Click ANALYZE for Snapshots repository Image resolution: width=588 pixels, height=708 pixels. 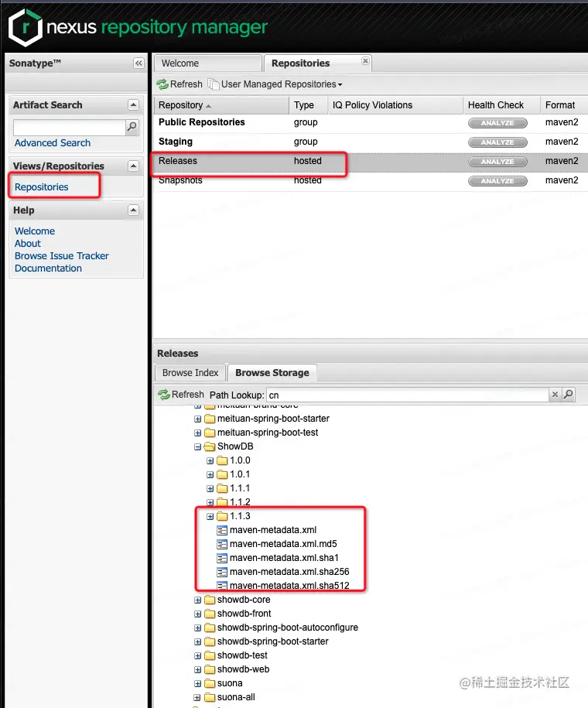tap(497, 181)
